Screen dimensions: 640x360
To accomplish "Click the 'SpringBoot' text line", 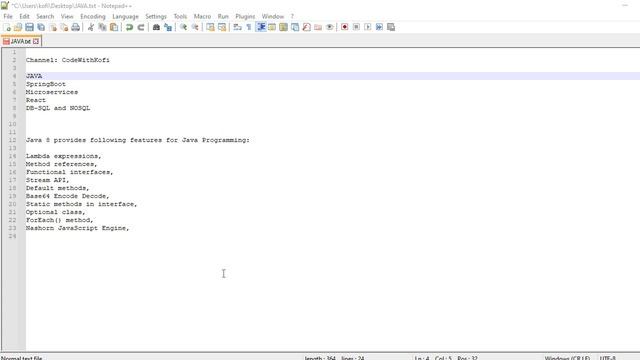I will click(x=46, y=84).
